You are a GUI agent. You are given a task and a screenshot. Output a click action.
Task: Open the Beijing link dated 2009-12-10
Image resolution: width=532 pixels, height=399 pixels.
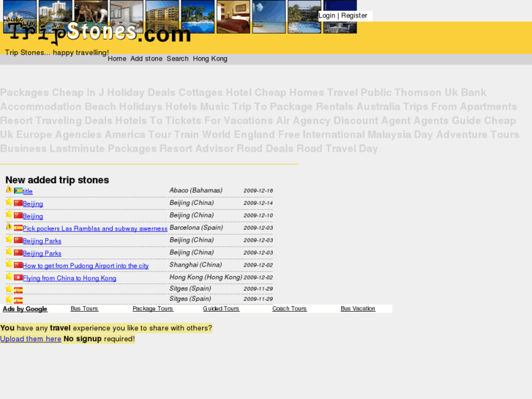33,216
